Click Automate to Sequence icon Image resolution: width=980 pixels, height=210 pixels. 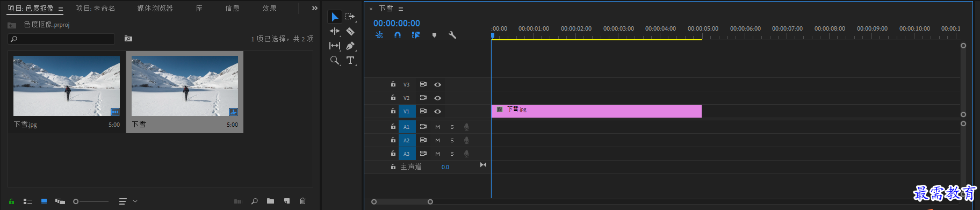point(238,201)
